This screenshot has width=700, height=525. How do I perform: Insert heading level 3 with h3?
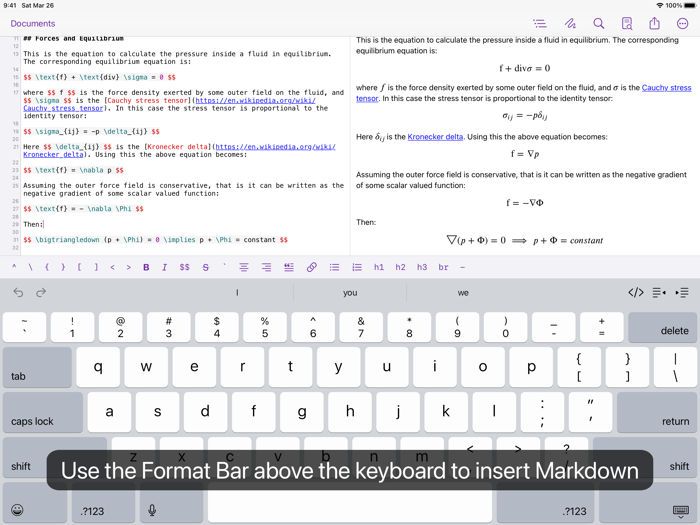pyautogui.click(x=422, y=267)
